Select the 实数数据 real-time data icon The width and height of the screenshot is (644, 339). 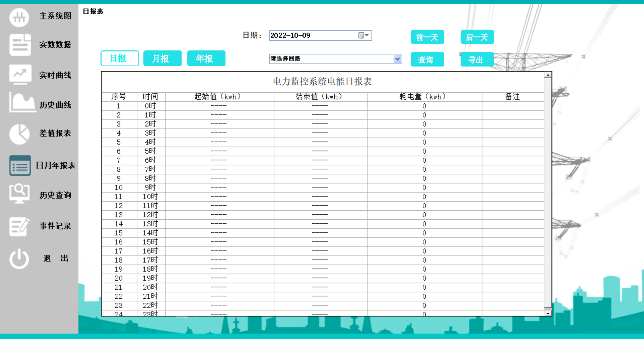coord(19,45)
